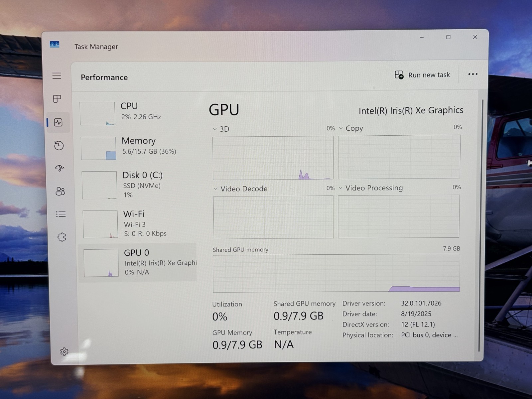Open Task Manager settings gear
Viewport: 532px width, 399px height.
tap(64, 351)
